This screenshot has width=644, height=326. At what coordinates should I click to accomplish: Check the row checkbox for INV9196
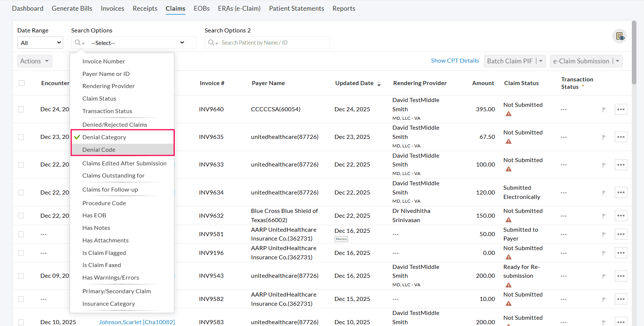21,253
